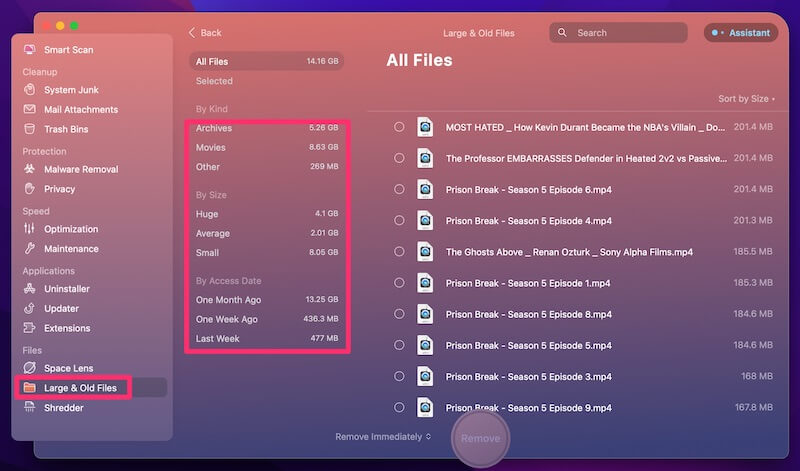
Task: Open the Sort by Size dropdown
Action: point(746,98)
